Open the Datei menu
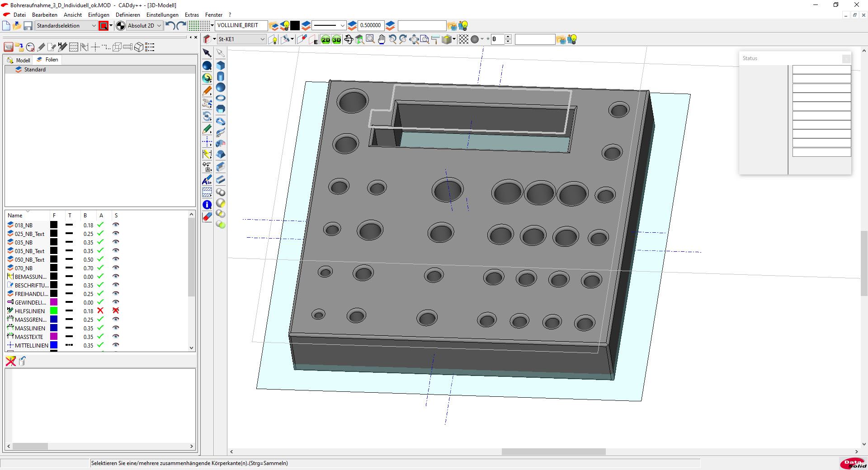The image size is (868, 470). point(19,15)
